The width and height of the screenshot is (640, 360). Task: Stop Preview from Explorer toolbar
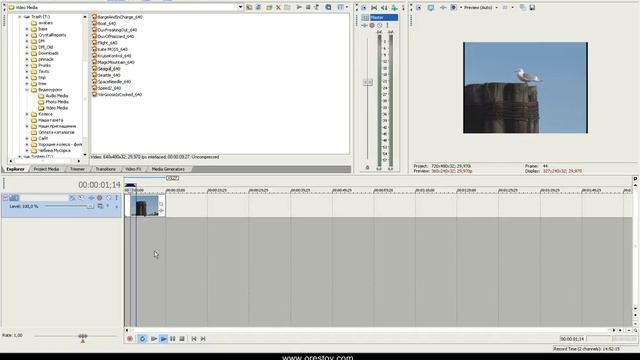tap(308, 7)
